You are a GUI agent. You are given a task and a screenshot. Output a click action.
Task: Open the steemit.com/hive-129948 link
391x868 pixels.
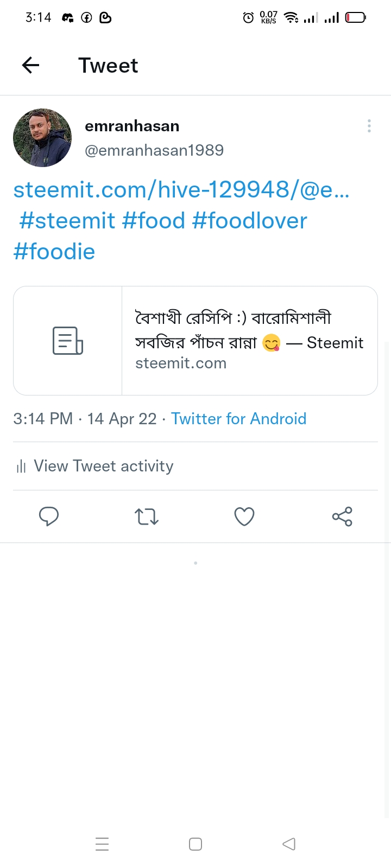(x=181, y=190)
